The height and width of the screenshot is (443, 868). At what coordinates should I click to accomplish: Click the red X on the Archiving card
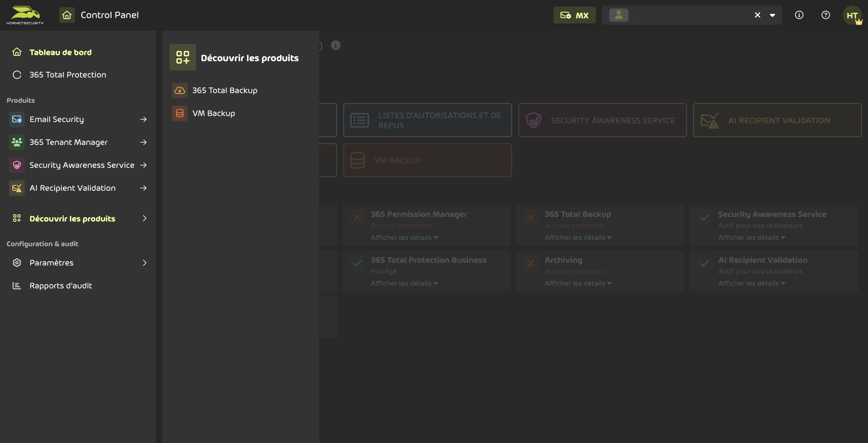pos(531,263)
